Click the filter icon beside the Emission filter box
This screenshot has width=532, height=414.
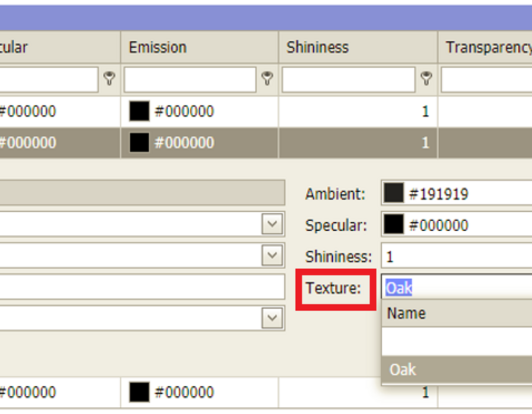267,79
